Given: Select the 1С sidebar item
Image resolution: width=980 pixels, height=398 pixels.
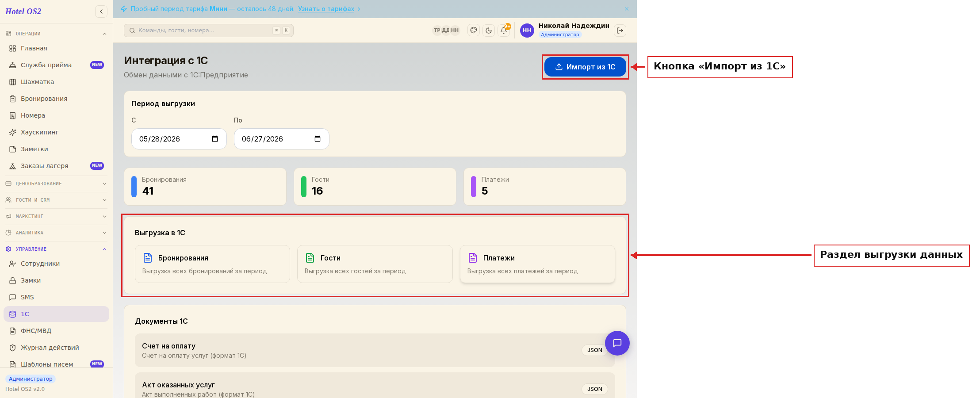Looking at the screenshot, I should [x=56, y=314].
